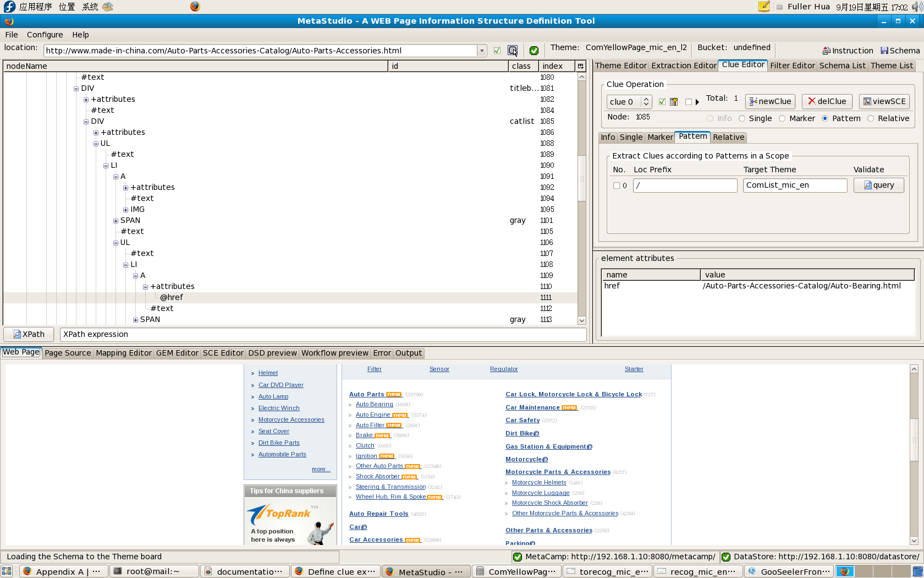Open the Help menu

(x=80, y=35)
